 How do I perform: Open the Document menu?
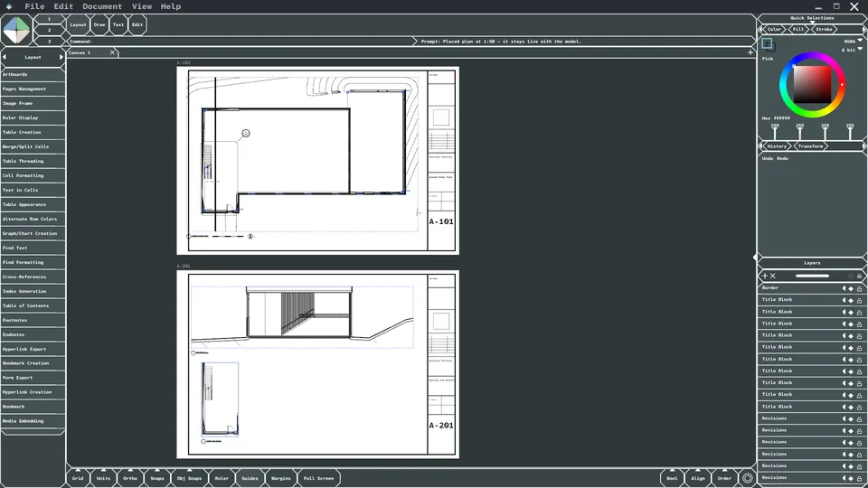(x=102, y=6)
